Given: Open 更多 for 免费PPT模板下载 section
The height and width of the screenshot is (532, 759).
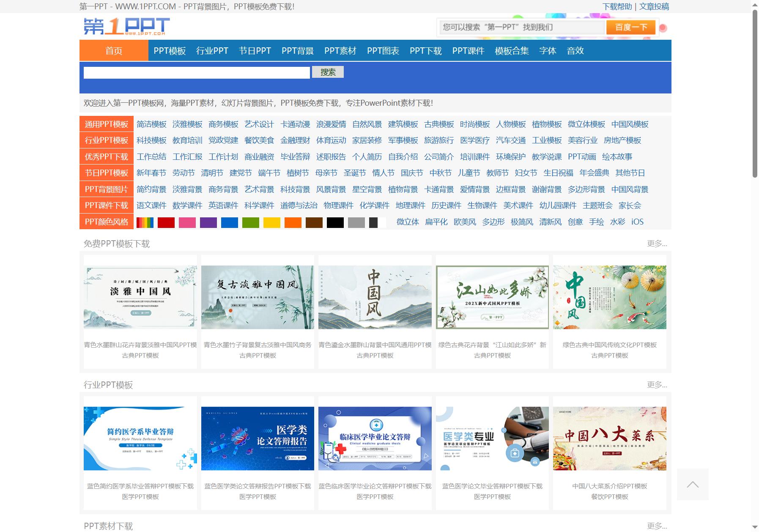Looking at the screenshot, I should (x=657, y=244).
